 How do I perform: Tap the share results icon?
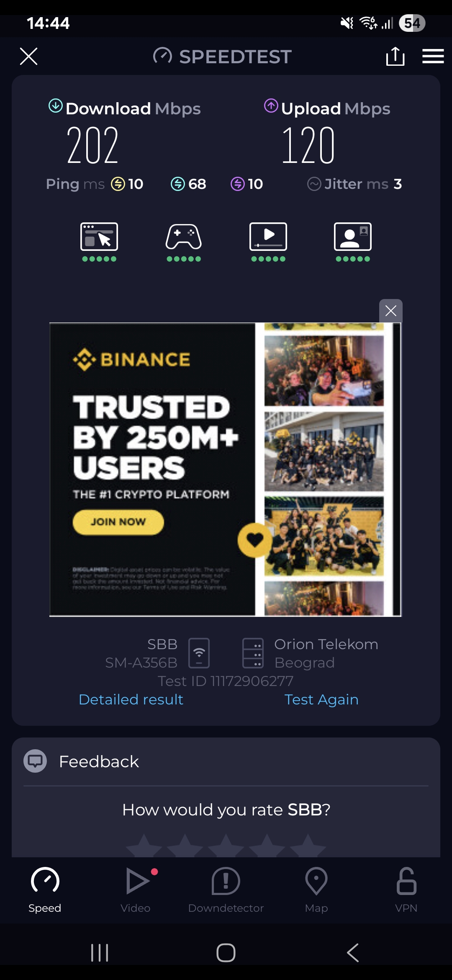(395, 56)
